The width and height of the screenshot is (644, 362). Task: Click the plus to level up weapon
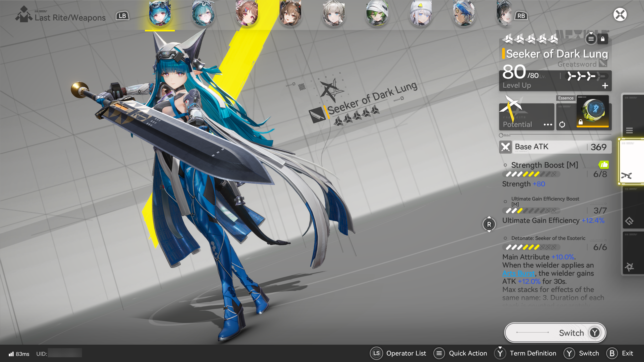[x=605, y=86]
